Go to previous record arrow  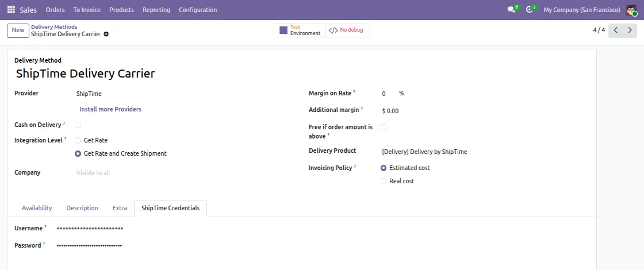(x=616, y=30)
